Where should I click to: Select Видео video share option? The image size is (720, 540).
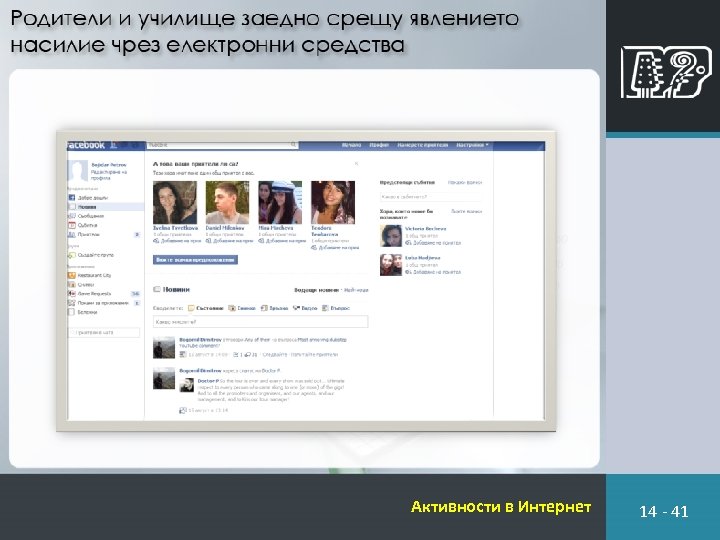305,308
